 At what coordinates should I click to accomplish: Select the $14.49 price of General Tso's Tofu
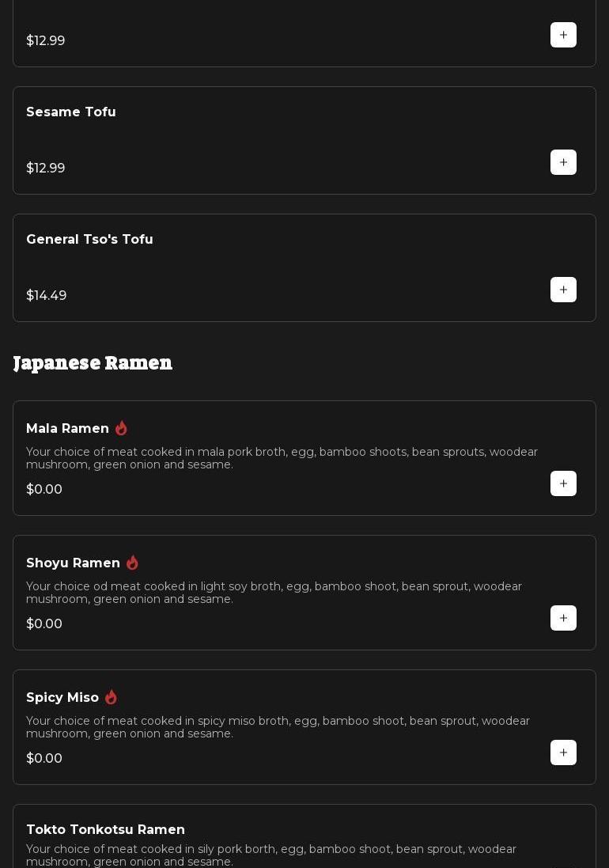point(47,296)
